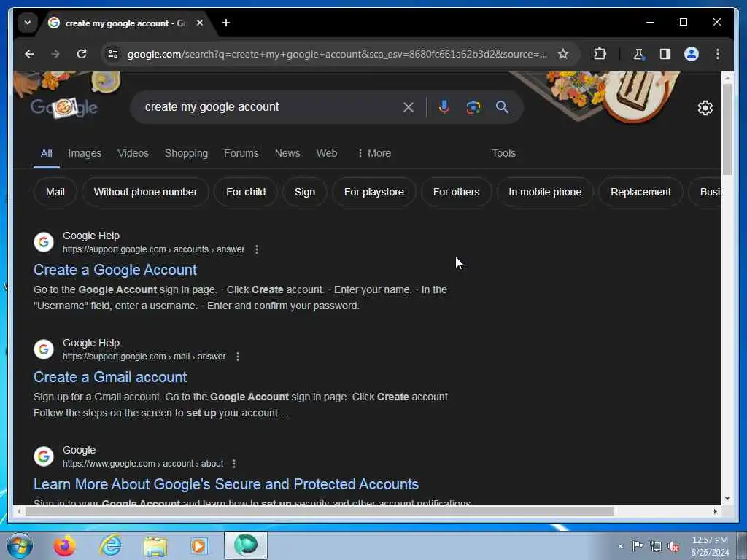Open the Windows Start menu
Image resolution: width=747 pixels, height=560 pixels.
20,545
